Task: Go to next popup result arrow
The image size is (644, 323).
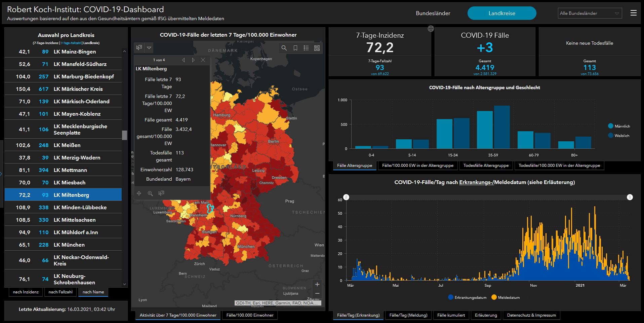Action: [x=193, y=60]
